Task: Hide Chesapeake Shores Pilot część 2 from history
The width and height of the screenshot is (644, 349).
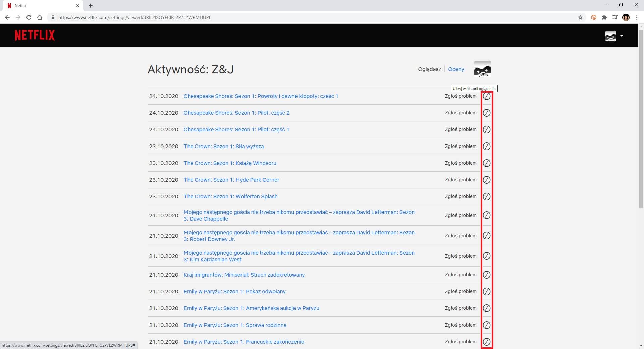Action: coord(486,113)
